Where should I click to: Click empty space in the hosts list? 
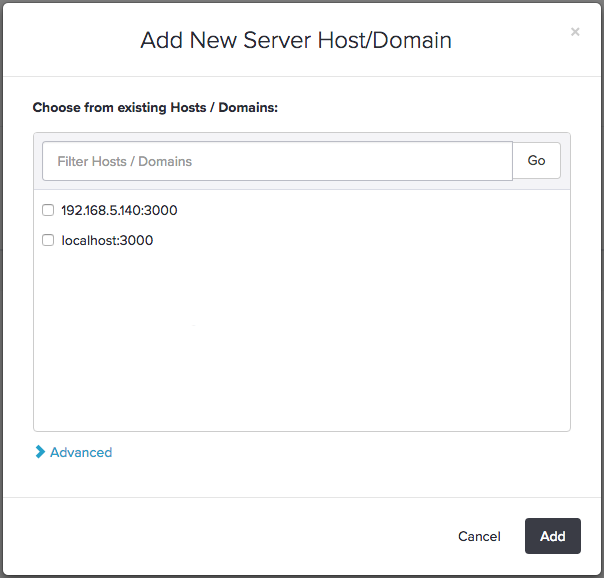point(300,340)
